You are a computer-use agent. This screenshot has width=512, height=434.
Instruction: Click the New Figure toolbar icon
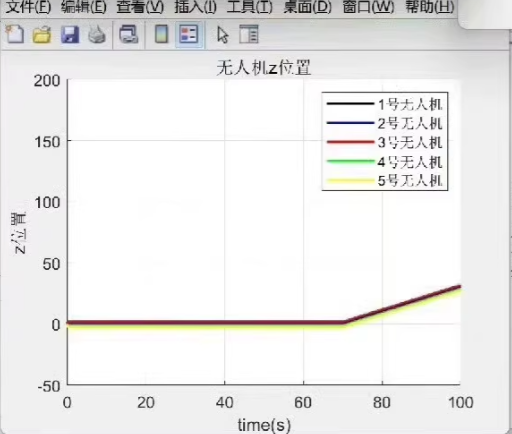(x=15, y=34)
